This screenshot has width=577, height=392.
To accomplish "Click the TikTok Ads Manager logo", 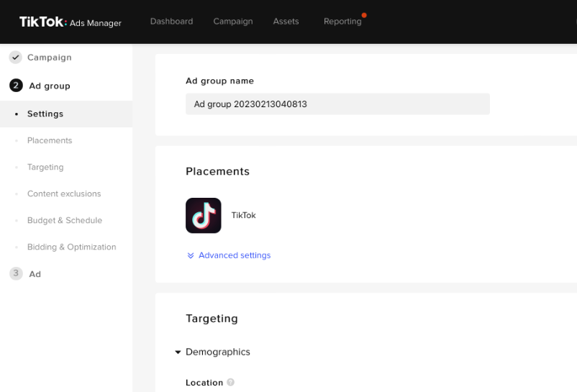I will [x=71, y=22].
